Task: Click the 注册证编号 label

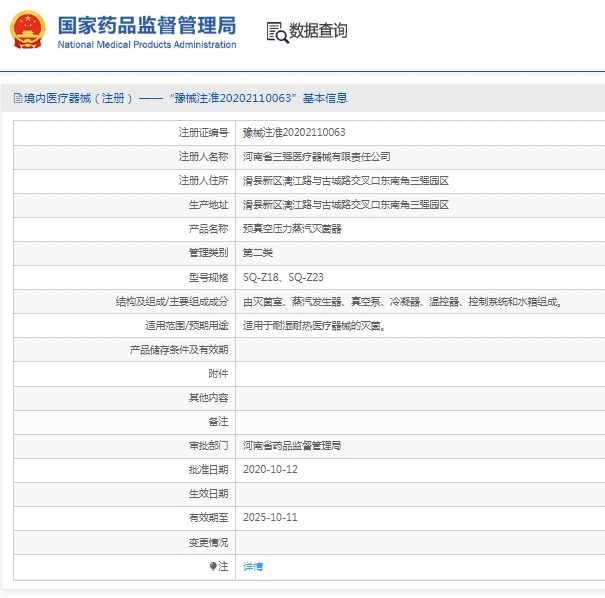Action: (203, 133)
